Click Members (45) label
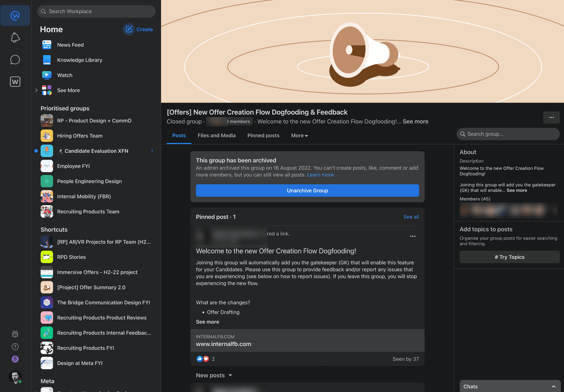The width and height of the screenshot is (564, 392). (x=475, y=199)
